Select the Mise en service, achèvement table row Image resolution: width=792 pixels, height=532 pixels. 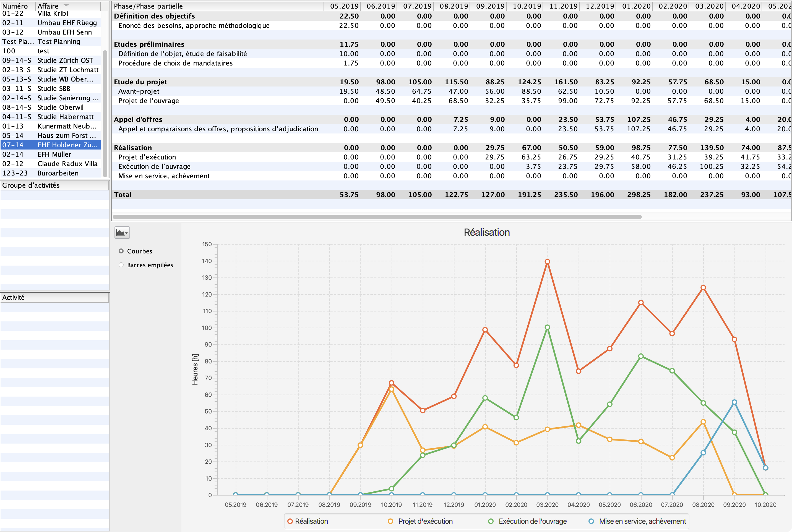pos(452,176)
